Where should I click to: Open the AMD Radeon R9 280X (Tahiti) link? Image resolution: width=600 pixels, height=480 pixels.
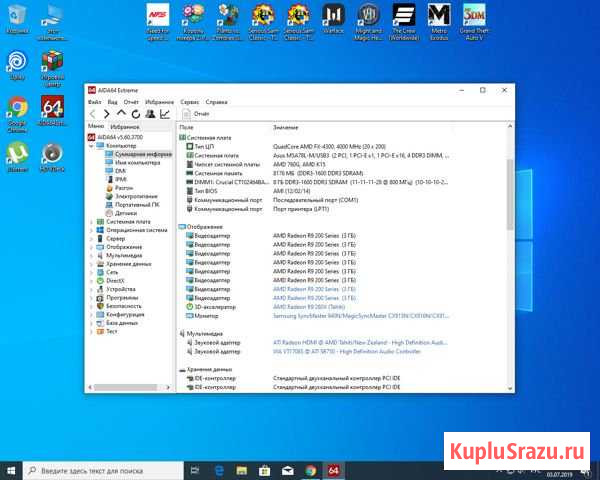(x=309, y=307)
